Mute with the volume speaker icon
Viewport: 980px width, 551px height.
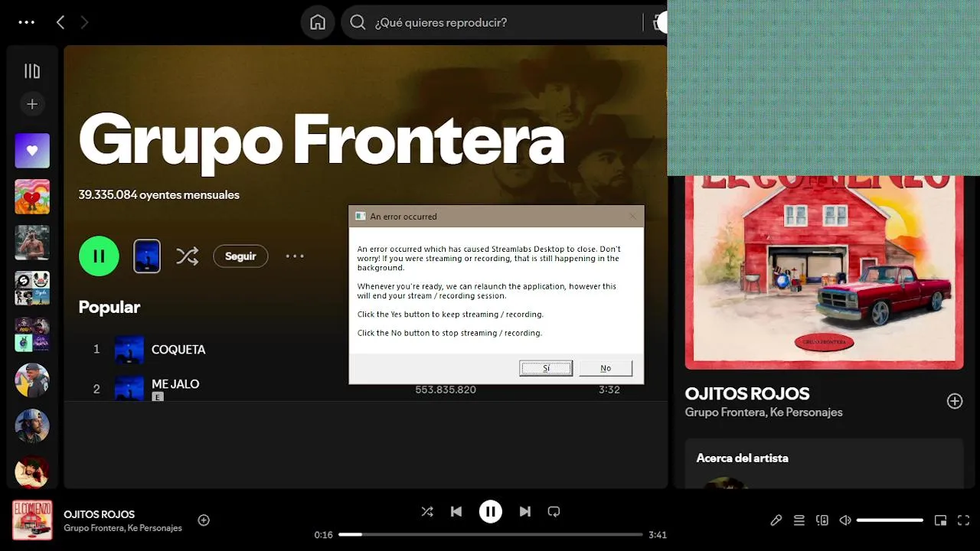(x=845, y=520)
